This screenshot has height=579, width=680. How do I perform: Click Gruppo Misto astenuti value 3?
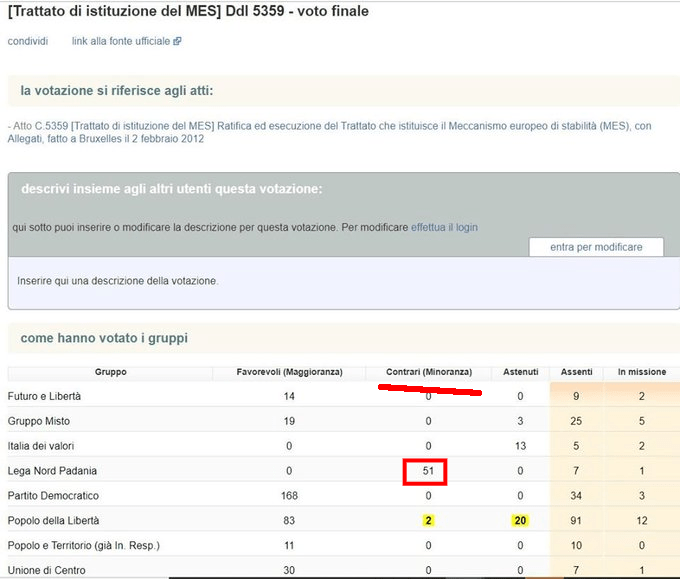tap(520, 421)
